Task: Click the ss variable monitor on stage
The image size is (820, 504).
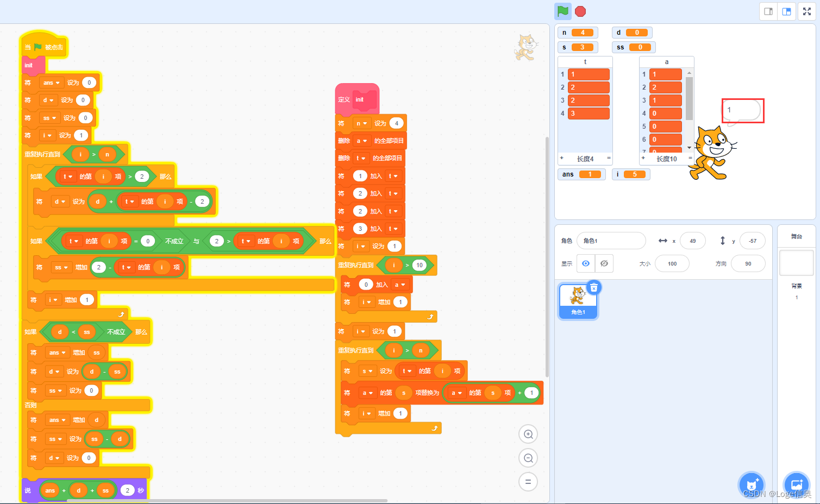Action: [x=634, y=47]
